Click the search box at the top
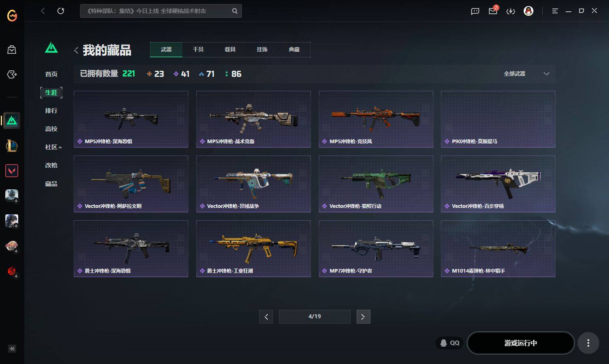609x364 pixels. point(161,11)
